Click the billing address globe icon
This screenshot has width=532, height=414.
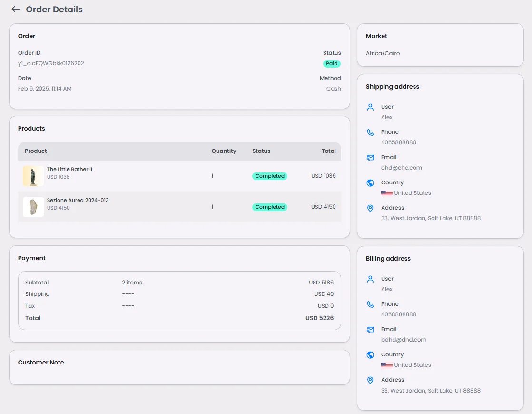370,355
